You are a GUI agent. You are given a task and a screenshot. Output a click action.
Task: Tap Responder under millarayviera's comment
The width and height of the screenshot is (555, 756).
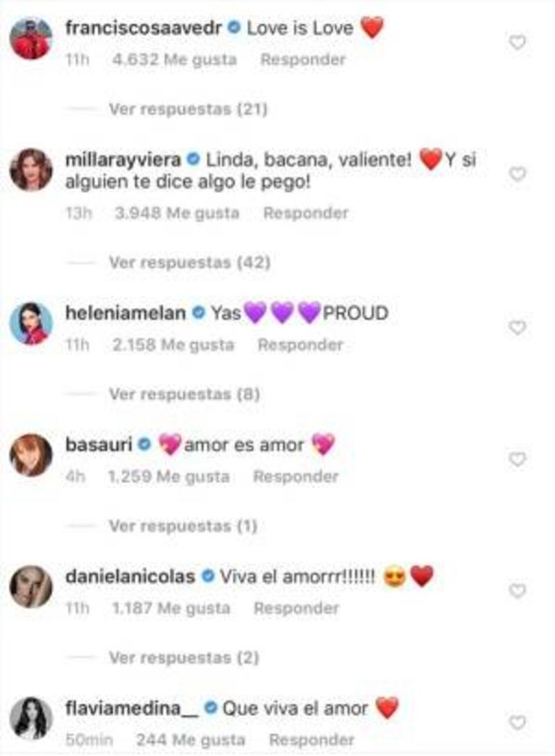306,213
